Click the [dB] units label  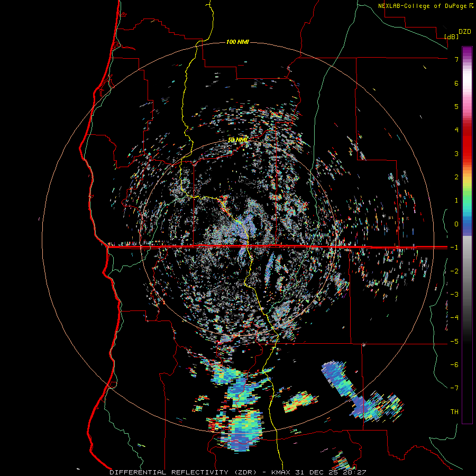click(452, 37)
